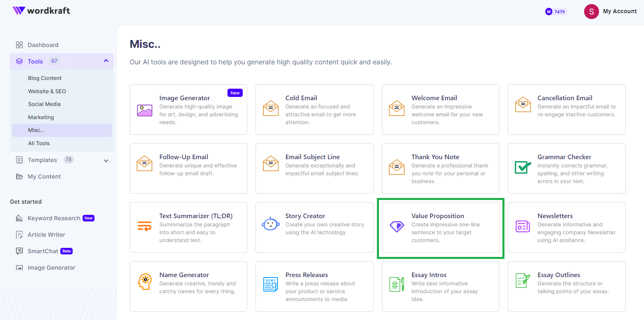The width and height of the screenshot is (644, 320).
Task: Switch to the Marketing category
Action: 41,117
